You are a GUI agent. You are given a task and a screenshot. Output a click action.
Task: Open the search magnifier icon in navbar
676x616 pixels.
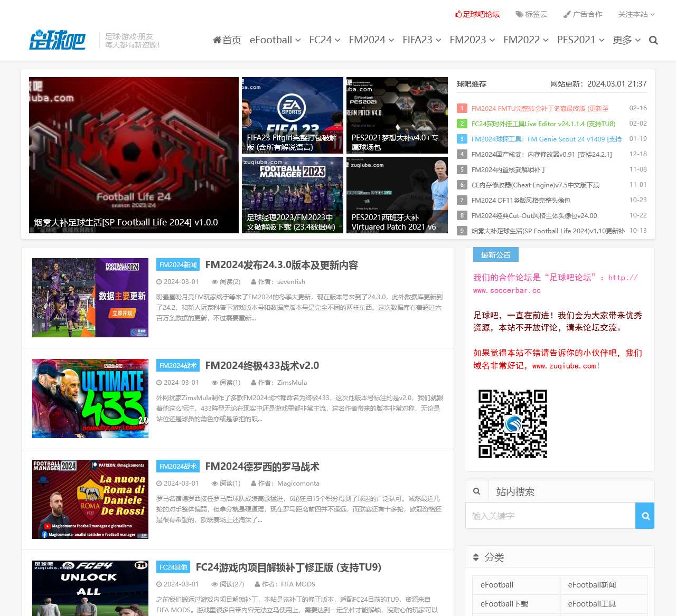click(x=653, y=40)
